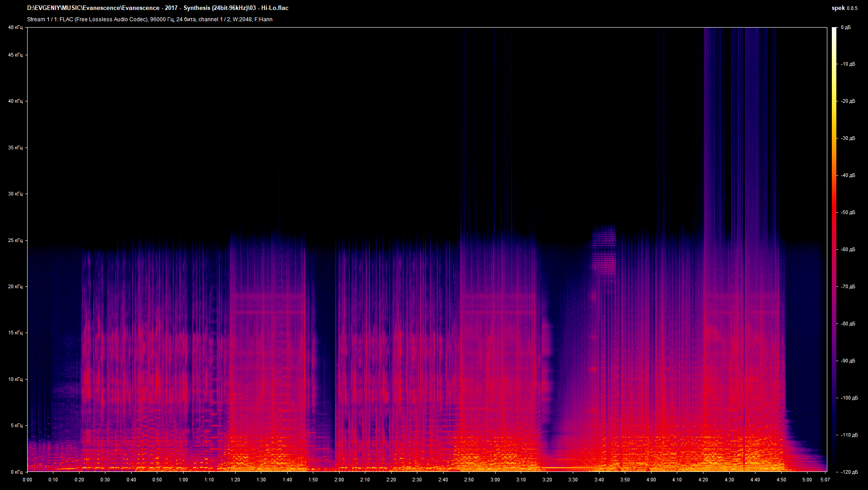Click the 48 кГц frequency axis label
The image size is (868, 490).
(x=15, y=27)
